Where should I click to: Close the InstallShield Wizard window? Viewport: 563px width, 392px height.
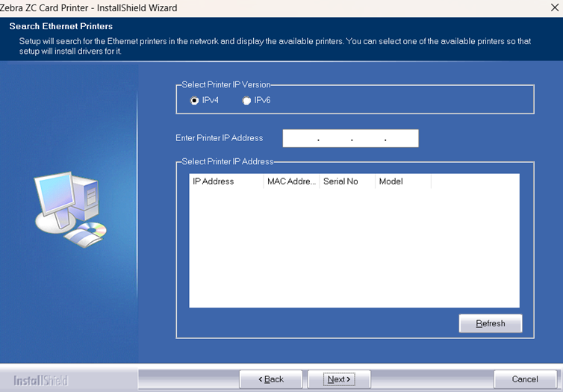[x=555, y=7]
